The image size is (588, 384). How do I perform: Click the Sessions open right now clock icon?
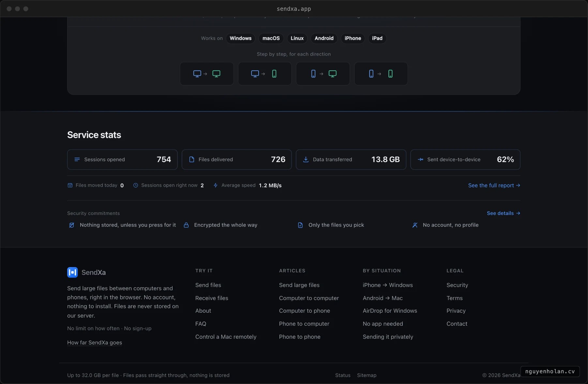(x=136, y=185)
